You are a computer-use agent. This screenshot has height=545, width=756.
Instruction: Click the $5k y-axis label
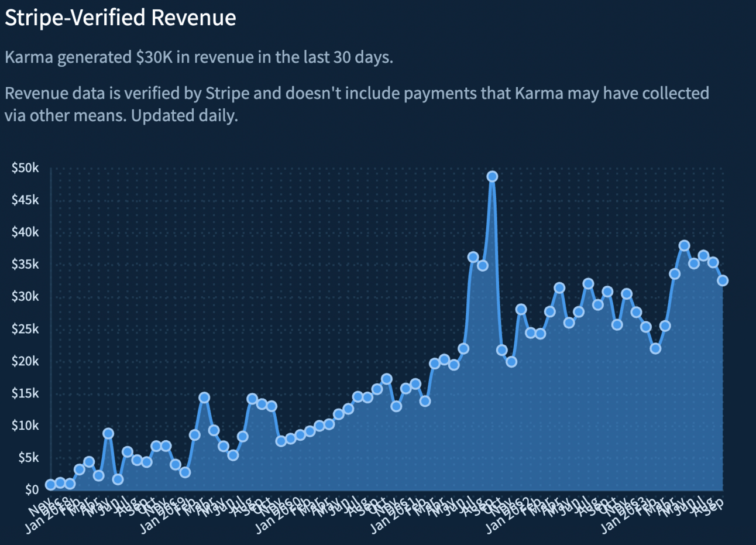[x=29, y=458]
